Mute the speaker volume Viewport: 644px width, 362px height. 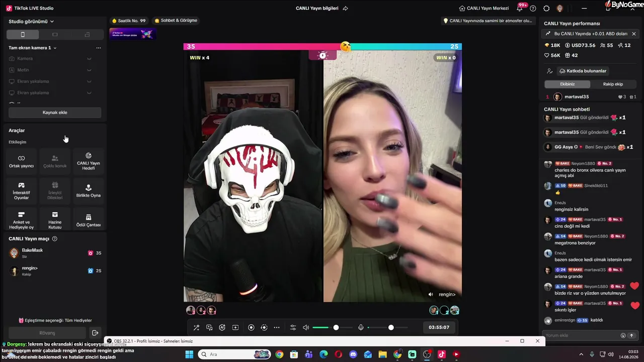306,328
